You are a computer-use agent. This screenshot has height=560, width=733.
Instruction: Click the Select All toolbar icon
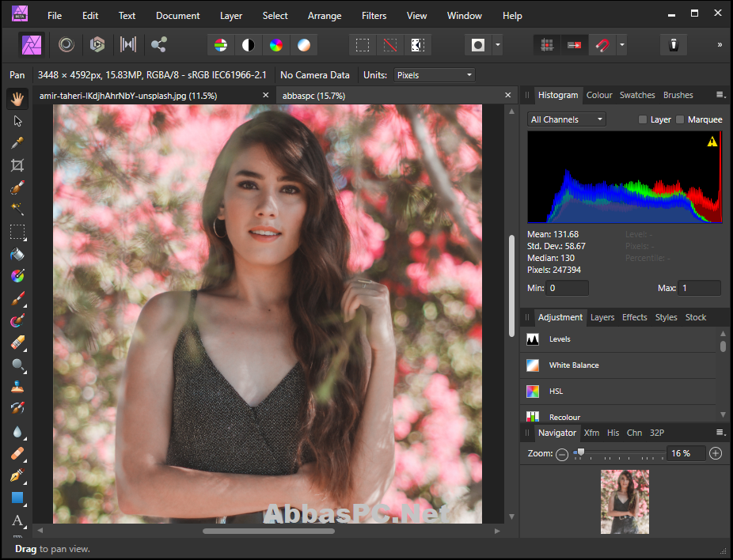(x=363, y=45)
